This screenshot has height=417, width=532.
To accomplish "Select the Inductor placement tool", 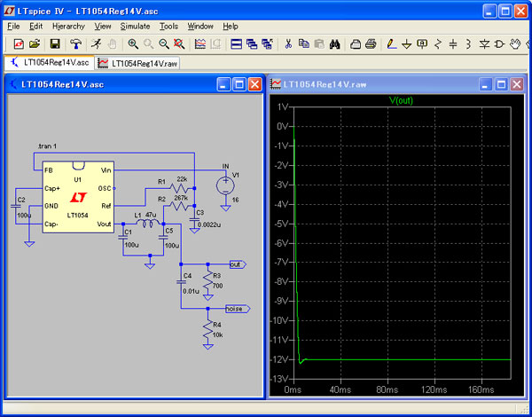I will click(468, 43).
